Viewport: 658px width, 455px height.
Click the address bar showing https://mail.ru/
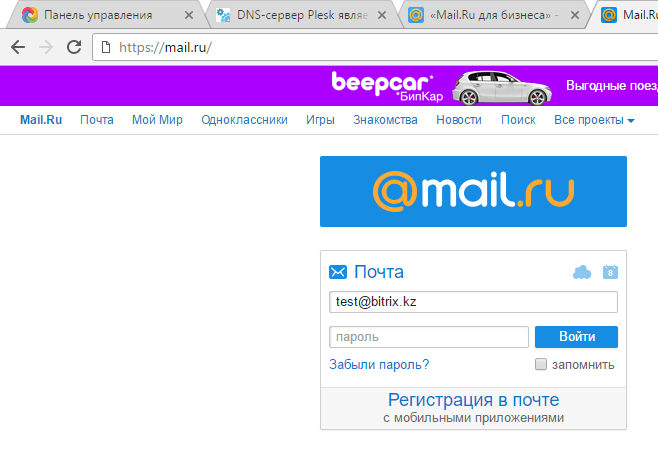point(376,47)
